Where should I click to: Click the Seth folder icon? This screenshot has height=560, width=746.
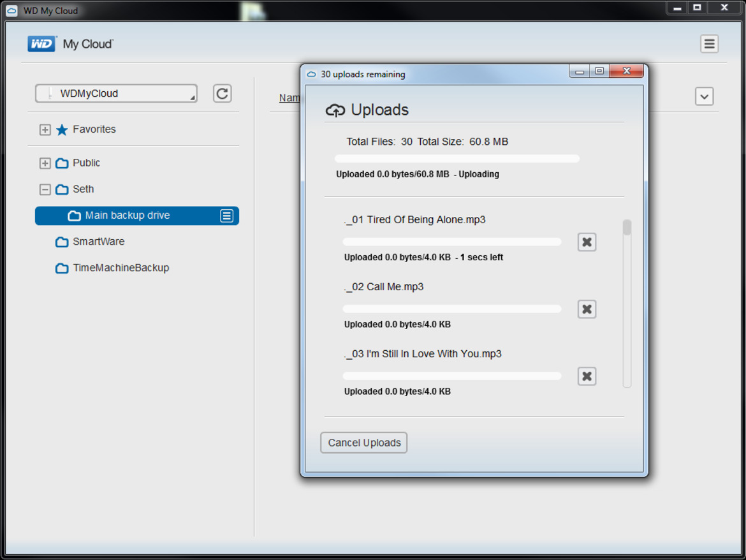coord(62,189)
